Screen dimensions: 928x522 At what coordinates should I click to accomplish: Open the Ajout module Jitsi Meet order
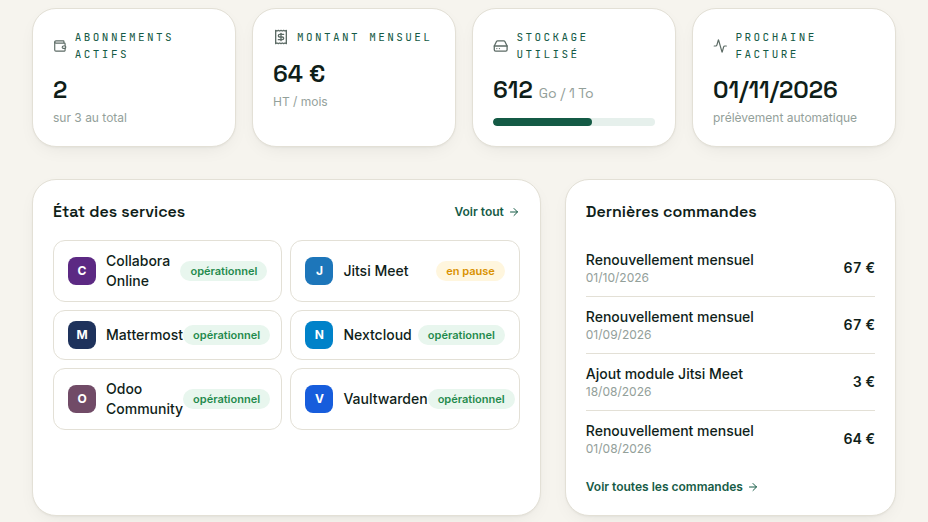click(x=730, y=382)
